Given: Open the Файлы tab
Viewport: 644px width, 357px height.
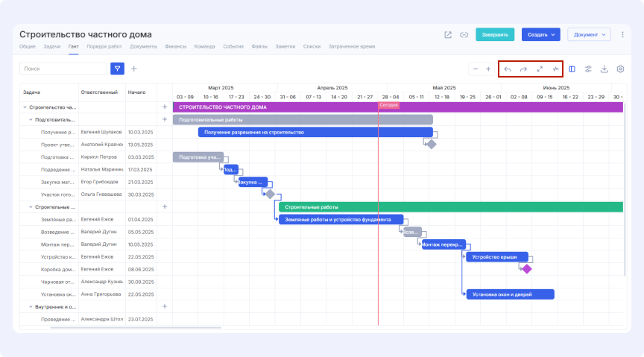Looking at the screenshot, I should [259, 46].
